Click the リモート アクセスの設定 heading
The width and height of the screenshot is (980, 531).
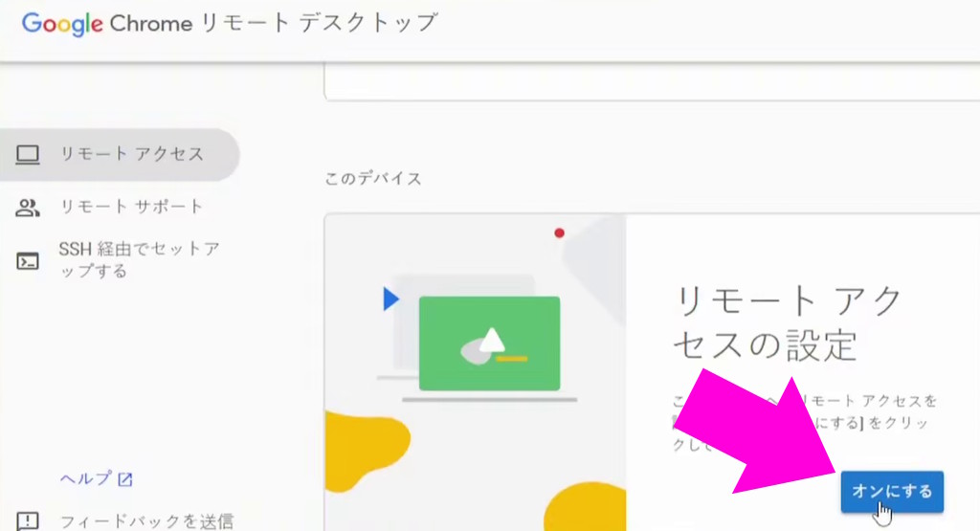(788, 323)
